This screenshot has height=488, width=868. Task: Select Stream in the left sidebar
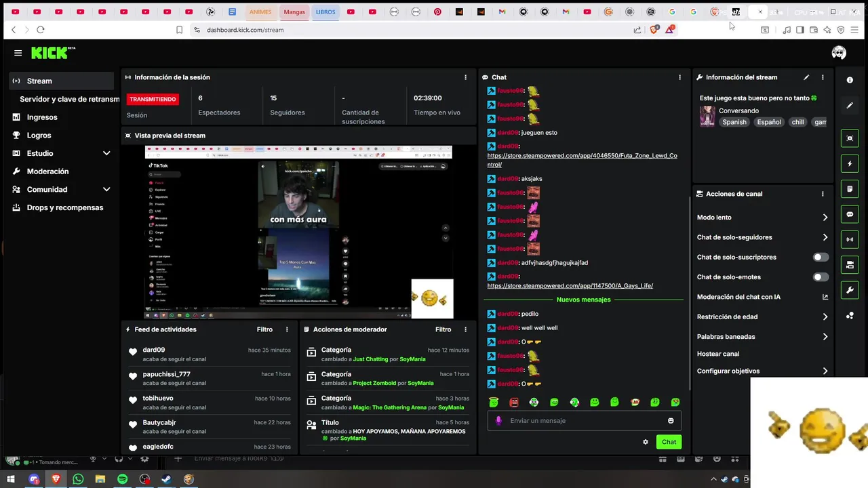click(61, 81)
